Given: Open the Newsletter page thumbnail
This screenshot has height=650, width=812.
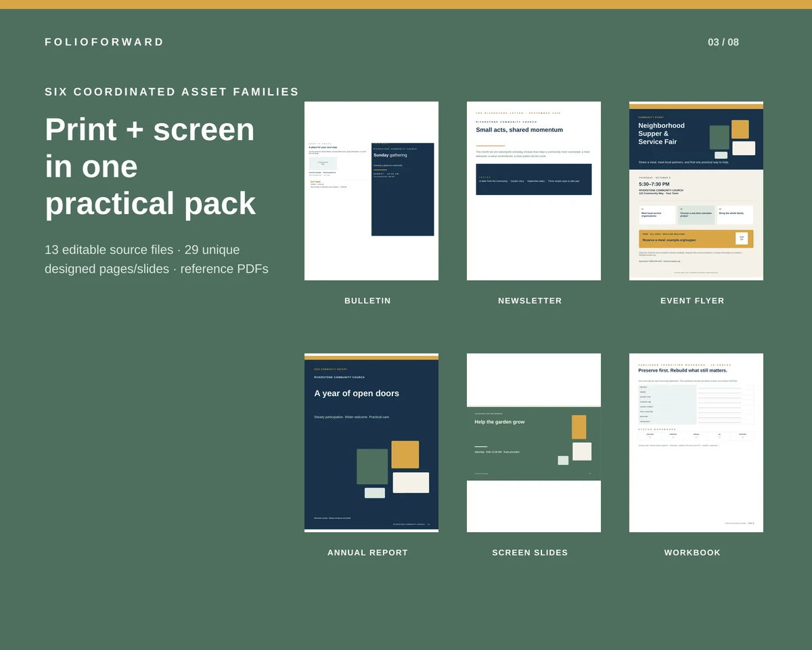Looking at the screenshot, I should click(x=534, y=191).
